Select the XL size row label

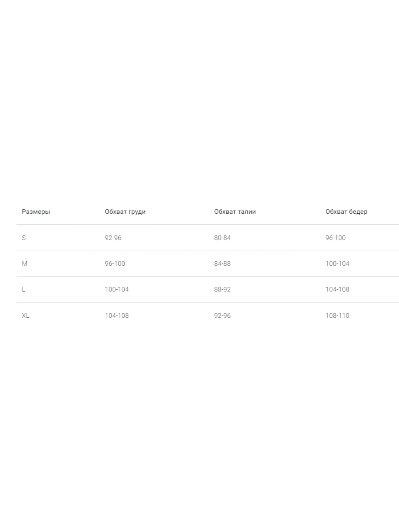(25, 315)
